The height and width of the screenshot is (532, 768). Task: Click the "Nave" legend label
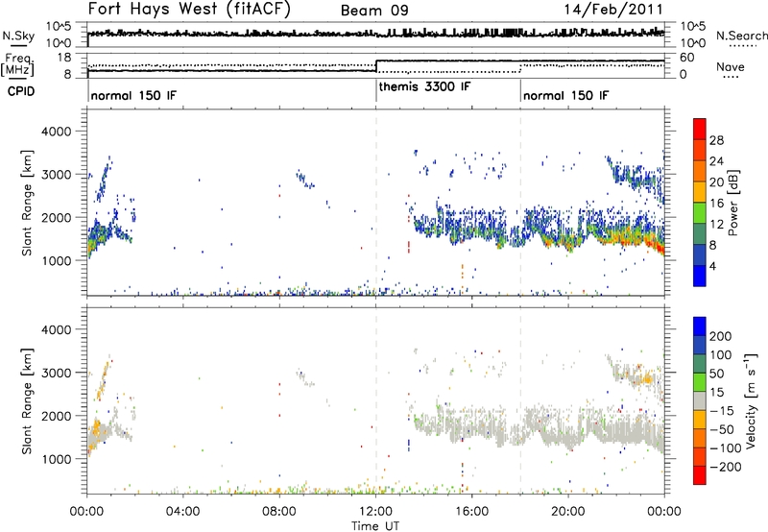click(x=730, y=66)
